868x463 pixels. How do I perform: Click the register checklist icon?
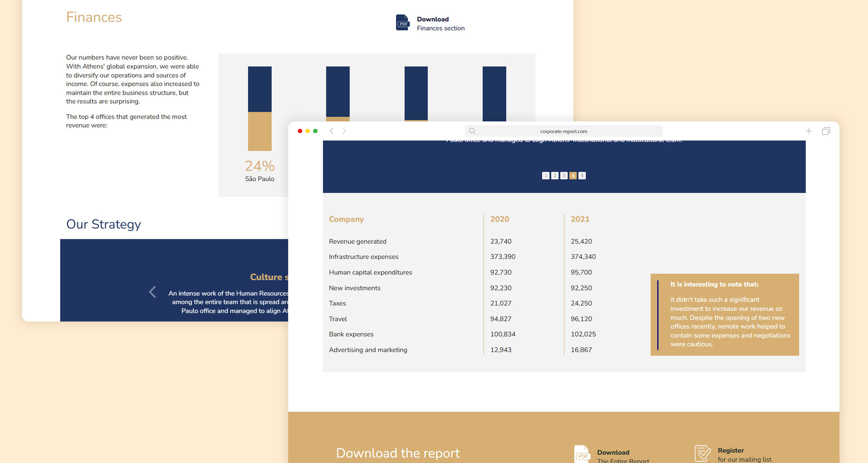702,453
